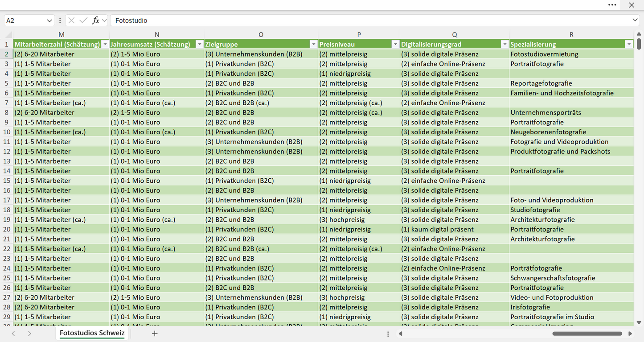Select cell (2) 6-20 Mitarbeiter in row 8
644x342 pixels.
click(x=62, y=112)
